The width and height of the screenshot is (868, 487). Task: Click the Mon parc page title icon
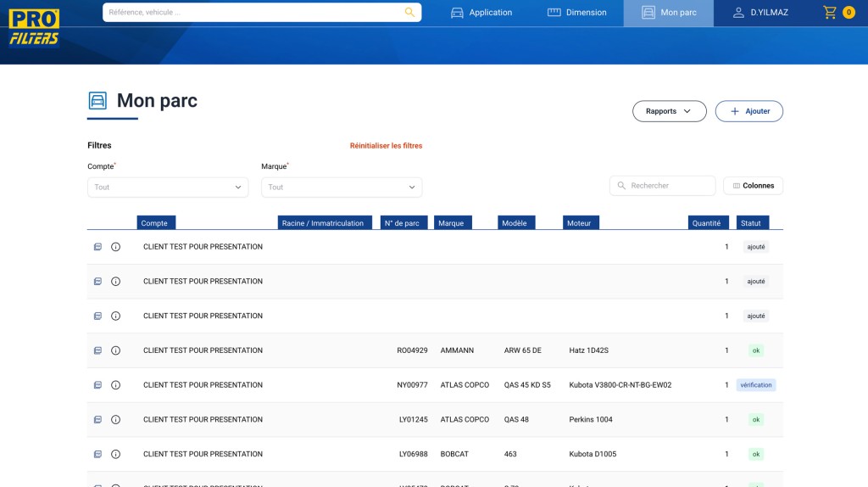point(97,101)
